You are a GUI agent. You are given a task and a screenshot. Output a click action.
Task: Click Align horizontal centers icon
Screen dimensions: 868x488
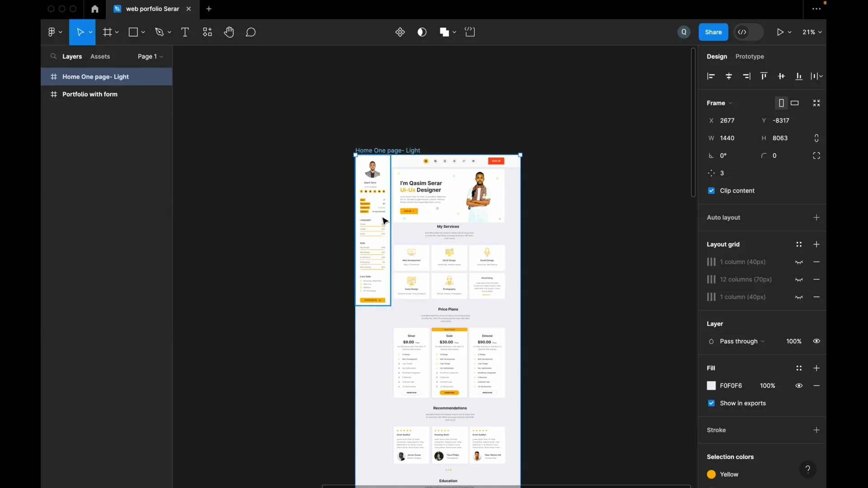click(x=729, y=76)
